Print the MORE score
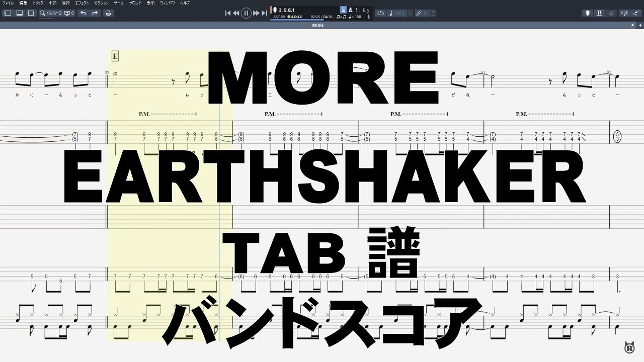This screenshot has height=362, width=644. [x=107, y=13]
